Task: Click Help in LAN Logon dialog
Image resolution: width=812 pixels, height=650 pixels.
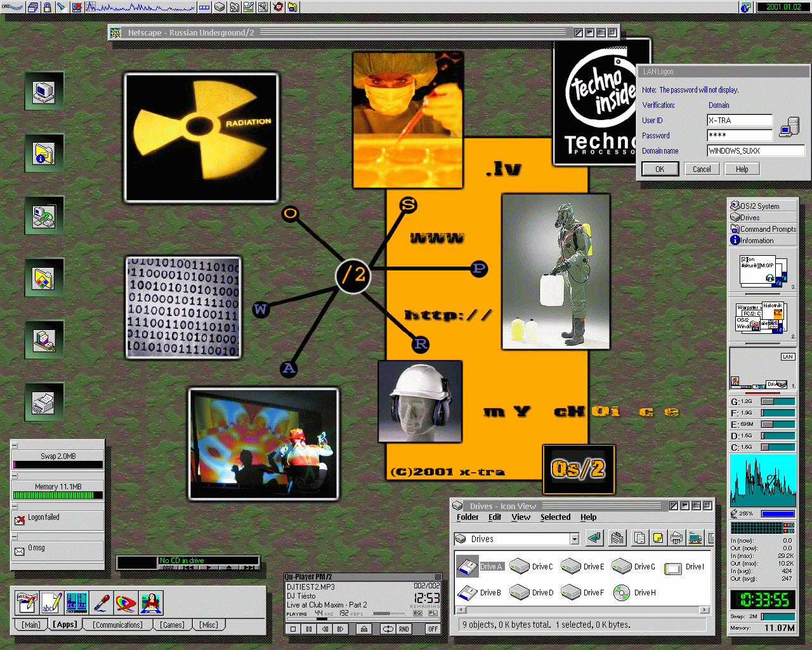Action: click(742, 169)
